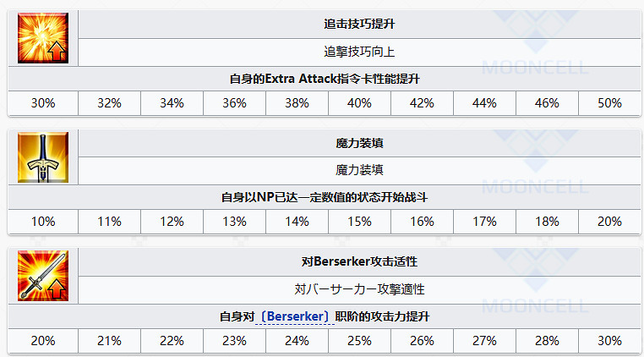Click the 25% Berserker attack cell
This screenshot has height=357, width=644.
[359, 341]
